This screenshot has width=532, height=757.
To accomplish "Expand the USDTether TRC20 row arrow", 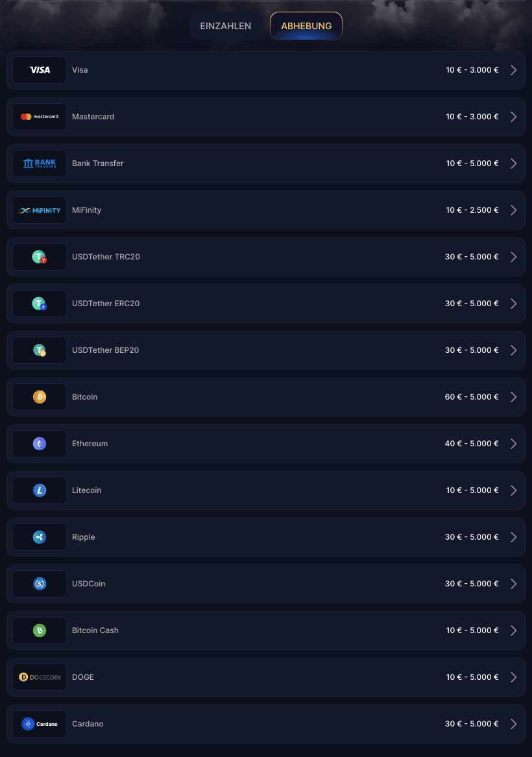I will click(513, 257).
